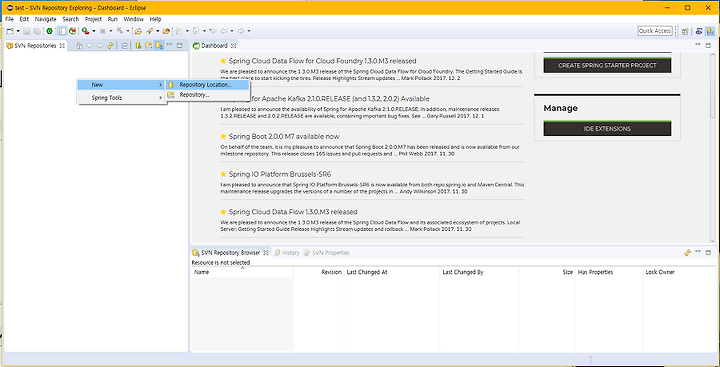
Task: Open dropdown next to Stop icon
Action: pos(111,31)
